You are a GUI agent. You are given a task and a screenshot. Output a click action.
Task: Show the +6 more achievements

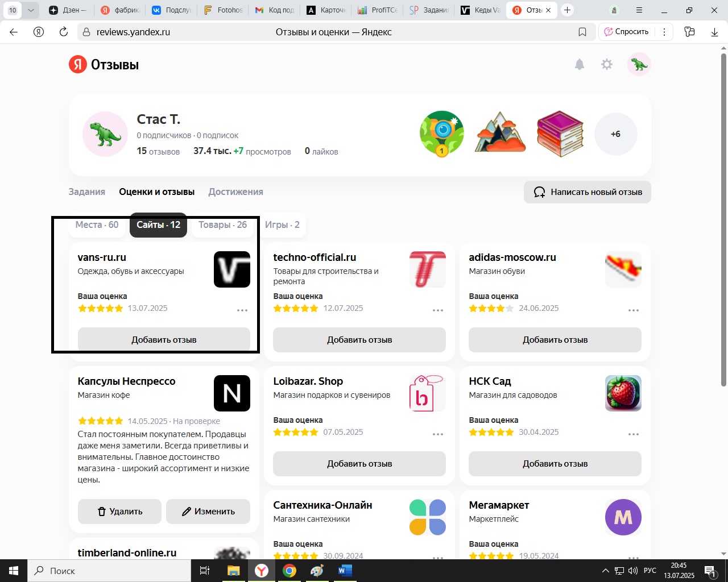coord(615,134)
